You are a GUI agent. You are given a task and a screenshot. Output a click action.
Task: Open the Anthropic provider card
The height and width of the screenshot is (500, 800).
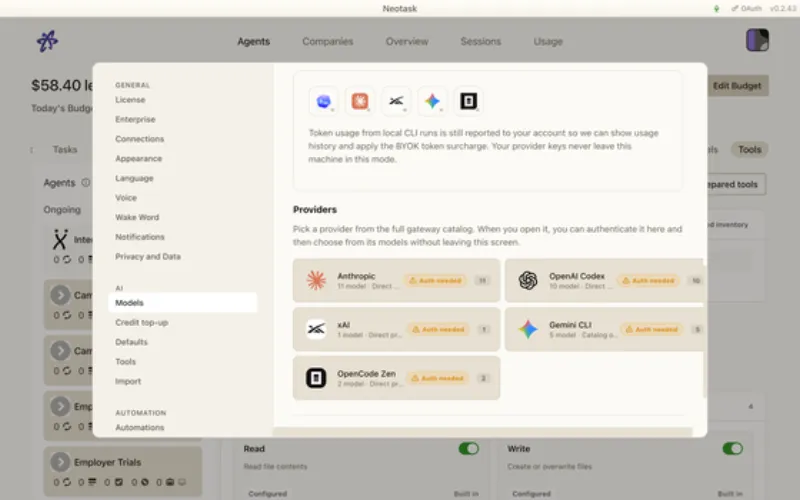[x=396, y=280]
